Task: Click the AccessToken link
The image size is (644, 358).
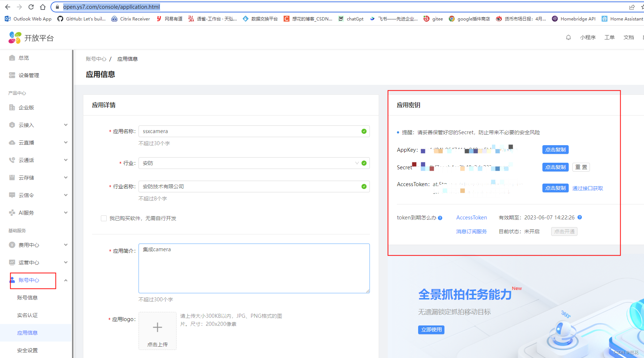Action: tap(471, 218)
